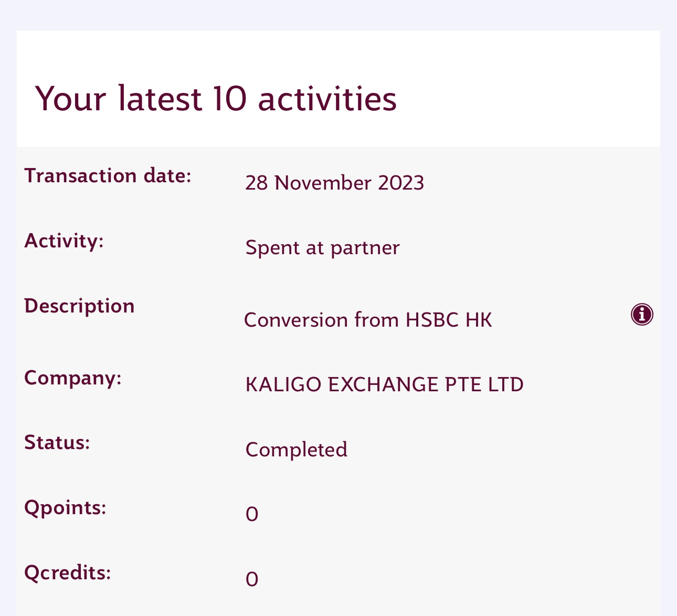The height and width of the screenshot is (616, 677).
Task: Click the word Conversion in the description
Action: (x=296, y=320)
